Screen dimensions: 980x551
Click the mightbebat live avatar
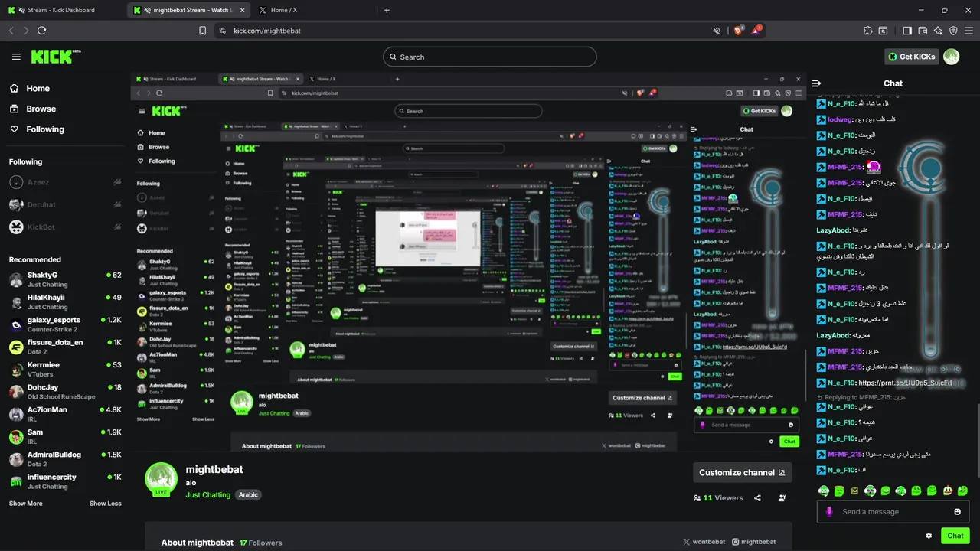tap(161, 479)
